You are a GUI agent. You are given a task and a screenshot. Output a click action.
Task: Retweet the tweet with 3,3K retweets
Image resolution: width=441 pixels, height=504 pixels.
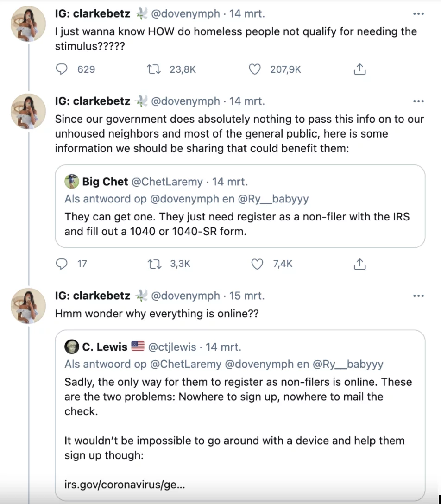153,264
